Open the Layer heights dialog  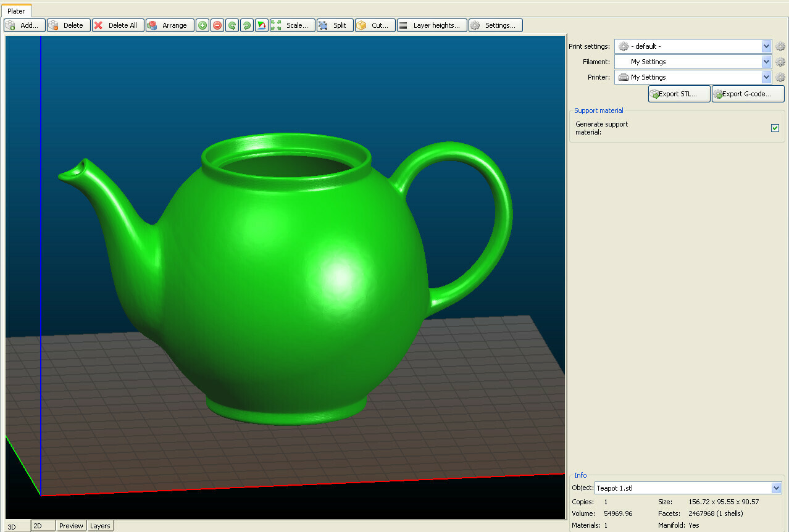tap(432, 25)
